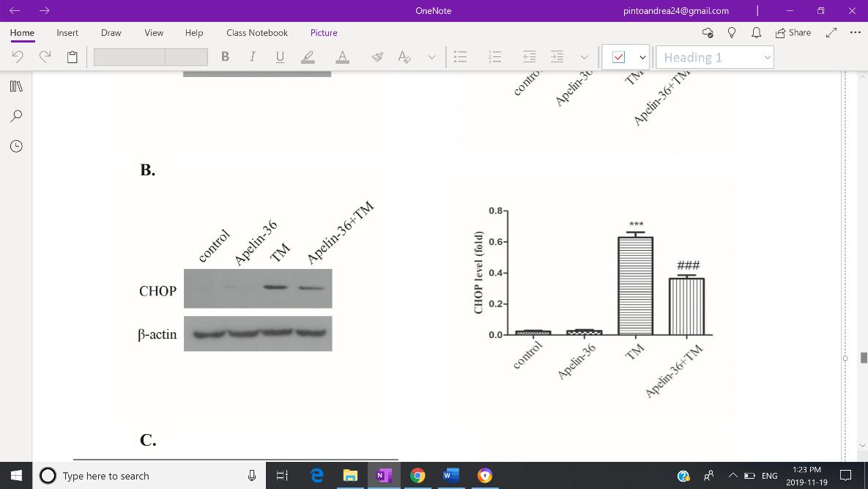Go forward with the right arrow
The height and width of the screenshot is (489, 868).
point(44,10)
